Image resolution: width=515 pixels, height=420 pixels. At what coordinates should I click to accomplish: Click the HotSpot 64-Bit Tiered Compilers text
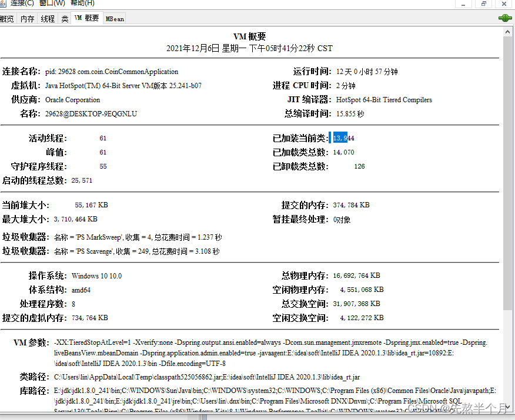point(384,100)
